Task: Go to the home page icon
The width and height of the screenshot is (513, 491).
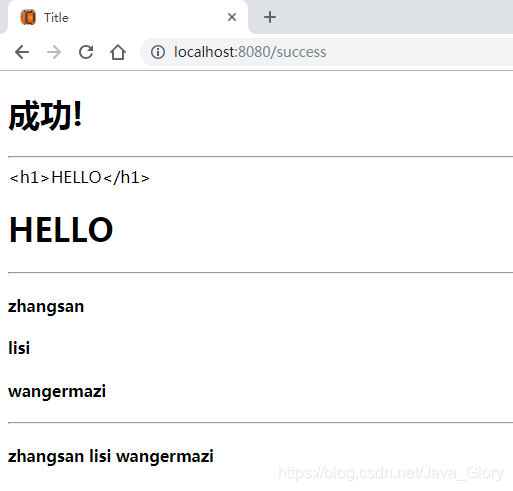Action: pyautogui.click(x=118, y=52)
